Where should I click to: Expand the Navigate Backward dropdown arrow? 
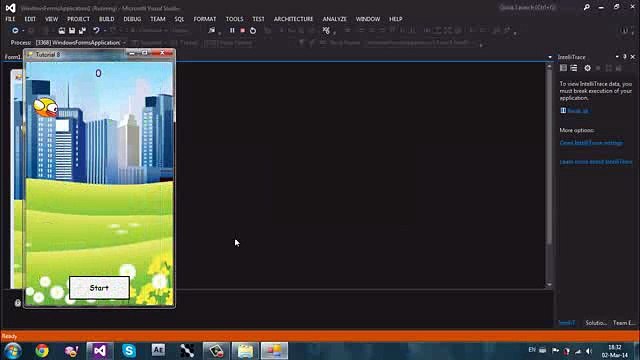click(x=23, y=31)
